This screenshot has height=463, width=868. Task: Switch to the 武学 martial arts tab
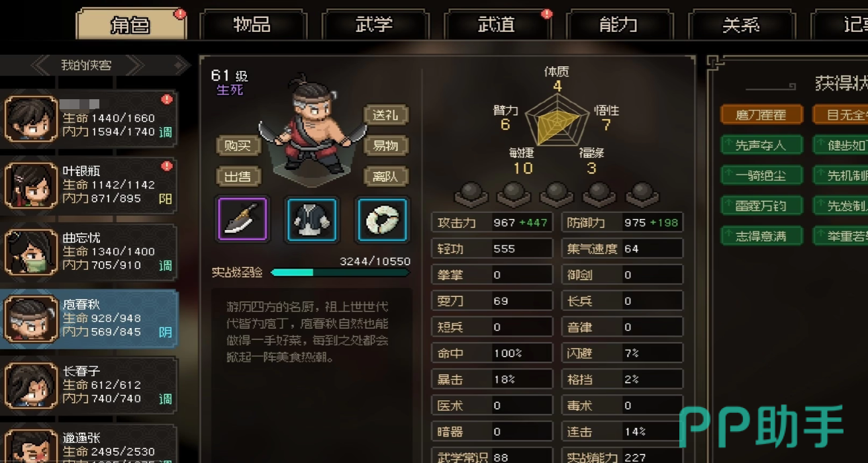point(374,25)
